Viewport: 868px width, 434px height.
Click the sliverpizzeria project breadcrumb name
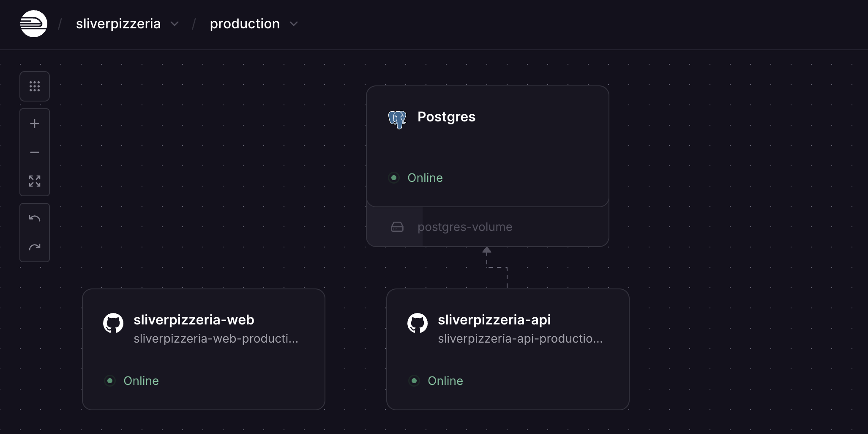pos(118,24)
